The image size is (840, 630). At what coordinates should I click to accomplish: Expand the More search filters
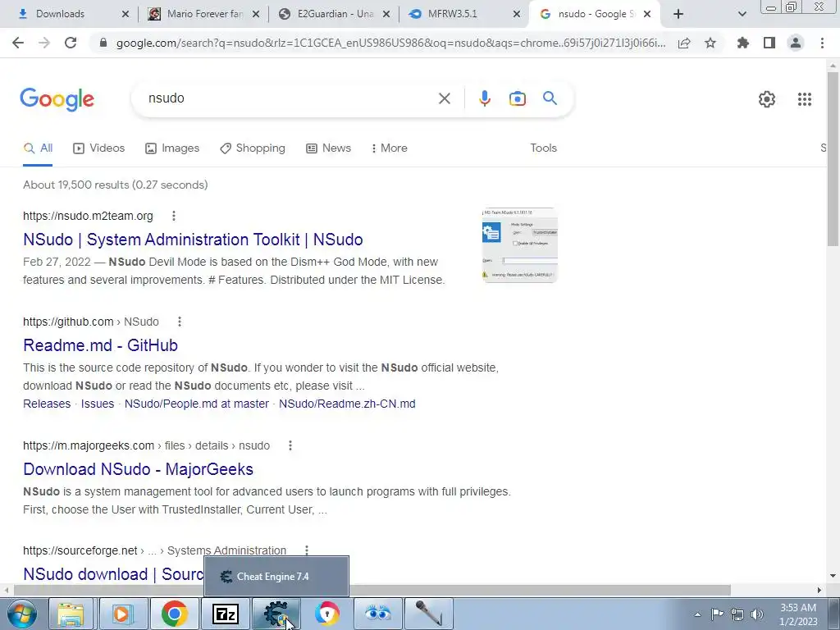click(389, 148)
